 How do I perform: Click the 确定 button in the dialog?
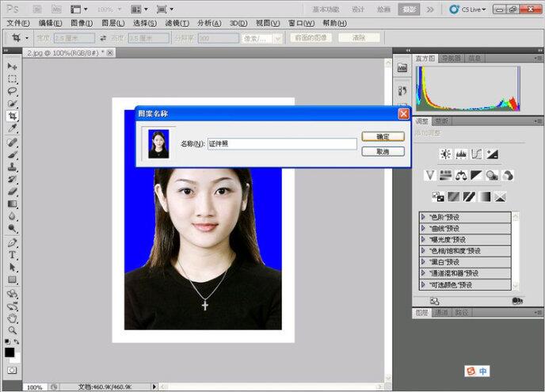click(x=383, y=136)
